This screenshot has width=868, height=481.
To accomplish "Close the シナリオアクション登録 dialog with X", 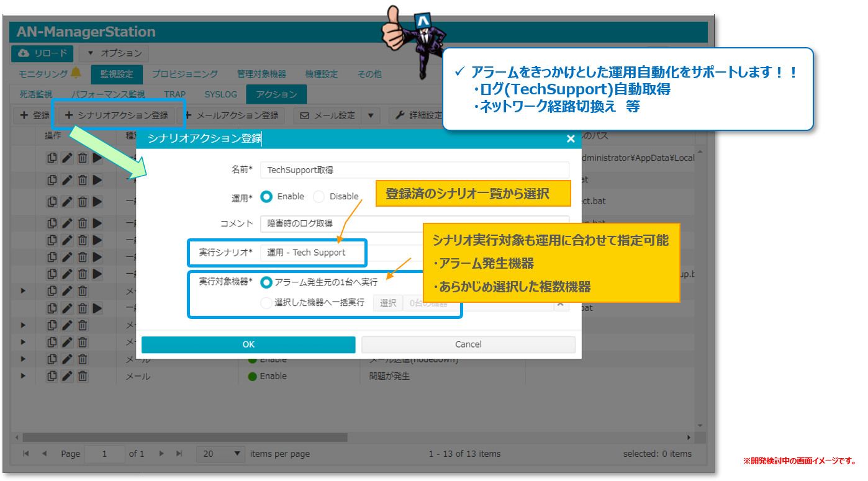I will 571,139.
